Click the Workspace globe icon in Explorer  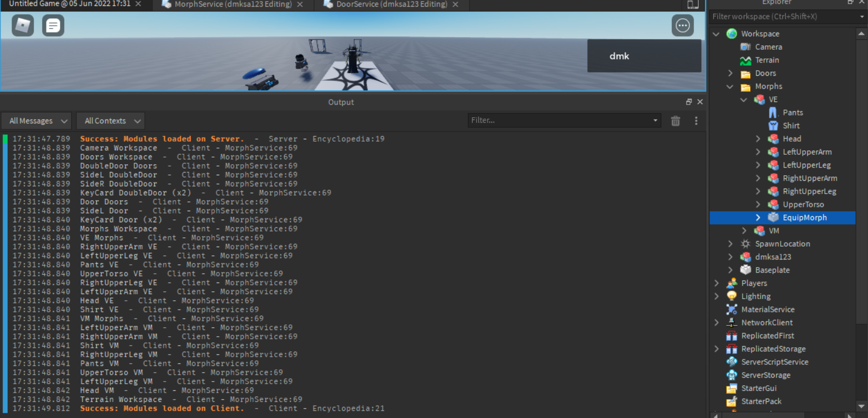[732, 34]
